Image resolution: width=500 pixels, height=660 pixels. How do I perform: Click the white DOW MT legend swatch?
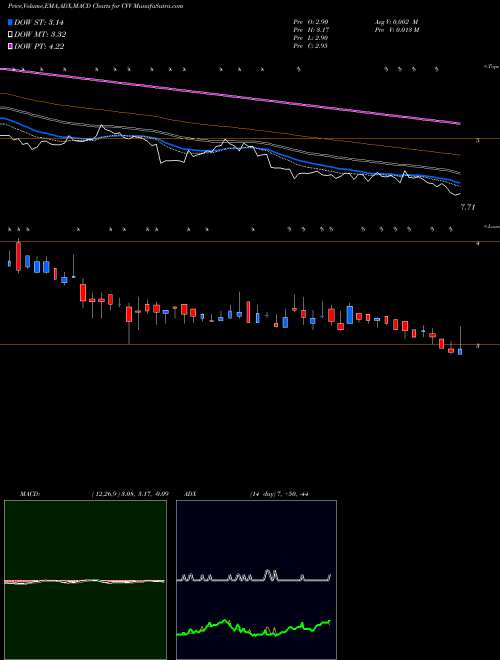[11, 35]
